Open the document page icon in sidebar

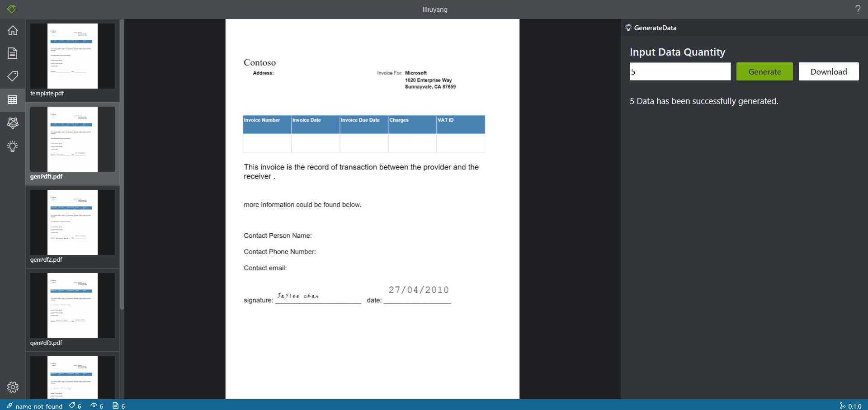(13, 53)
